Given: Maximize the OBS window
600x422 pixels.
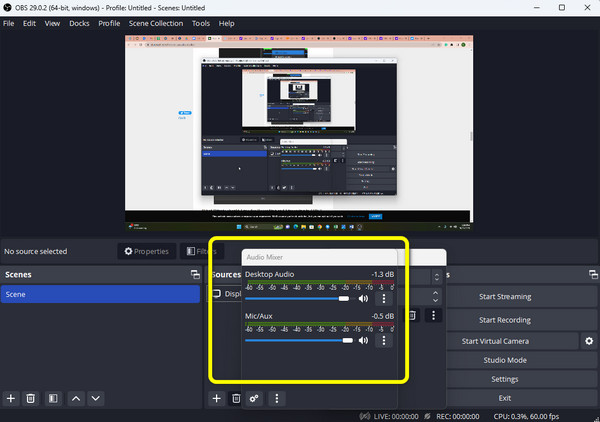Looking at the screenshot, I should (x=562, y=8).
